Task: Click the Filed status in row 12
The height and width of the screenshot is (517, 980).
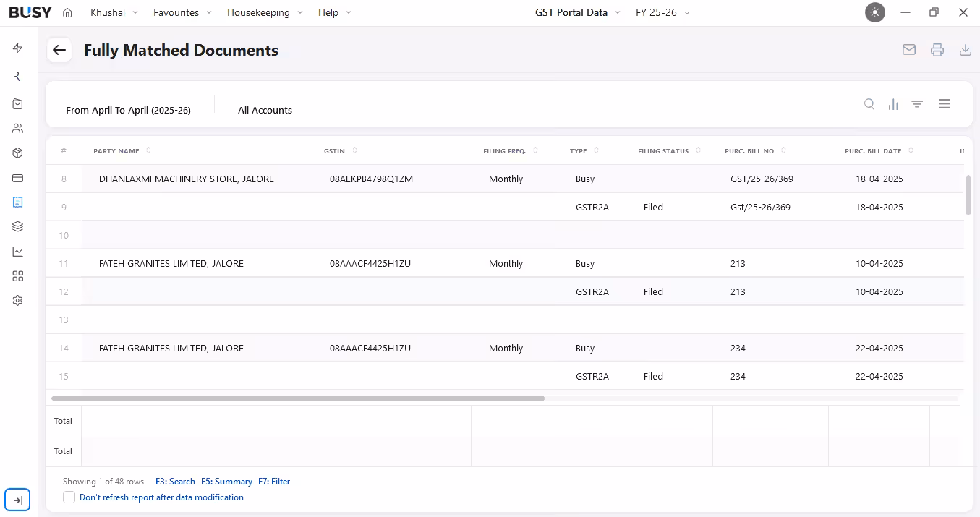Action: pyautogui.click(x=653, y=292)
